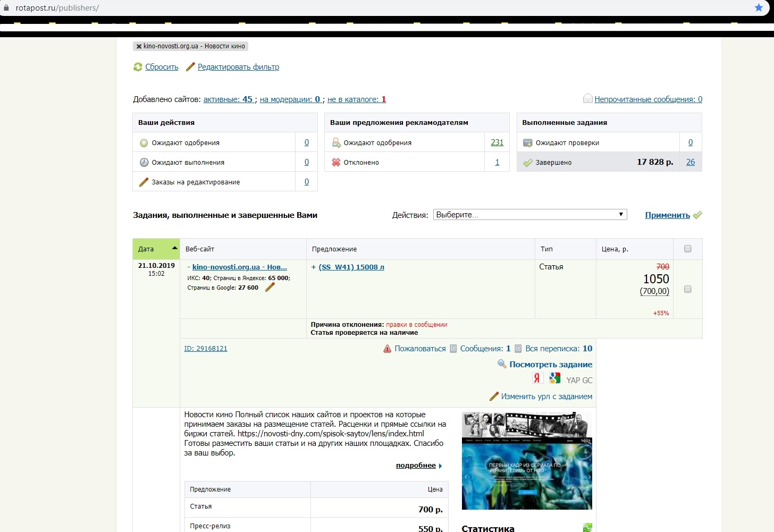Click Пресс-релиз 550 р. price row

[317, 525]
